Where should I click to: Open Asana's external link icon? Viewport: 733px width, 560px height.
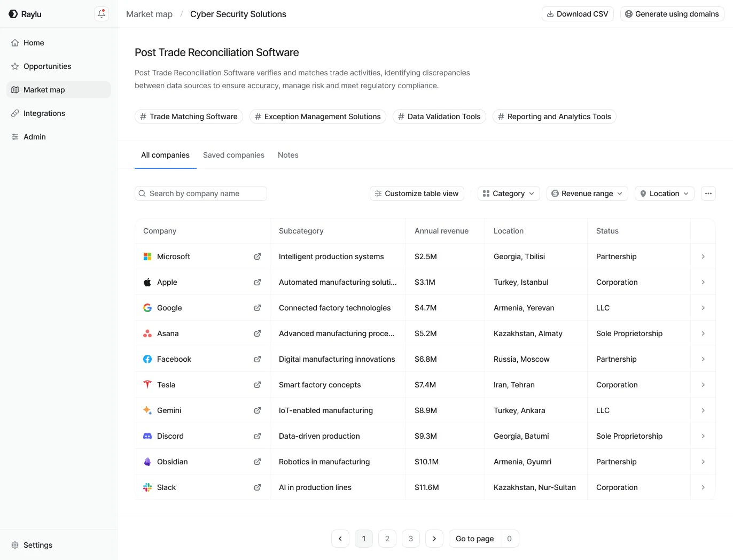258,333
